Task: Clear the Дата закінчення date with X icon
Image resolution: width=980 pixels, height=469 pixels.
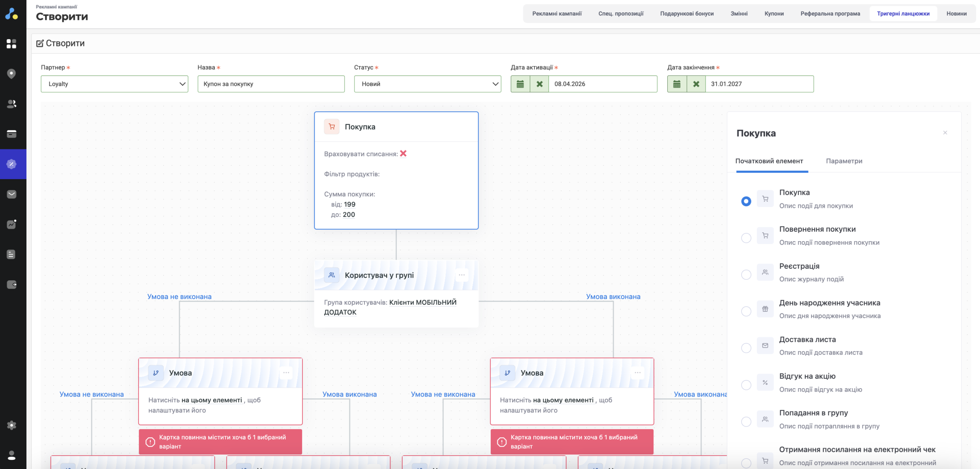Action: coord(696,84)
